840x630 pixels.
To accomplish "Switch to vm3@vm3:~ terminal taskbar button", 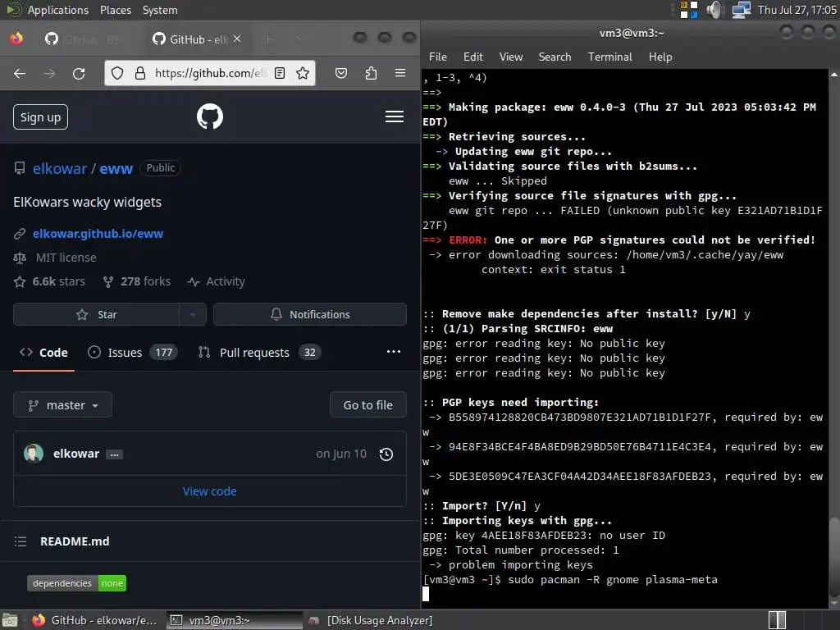I will coord(235,620).
